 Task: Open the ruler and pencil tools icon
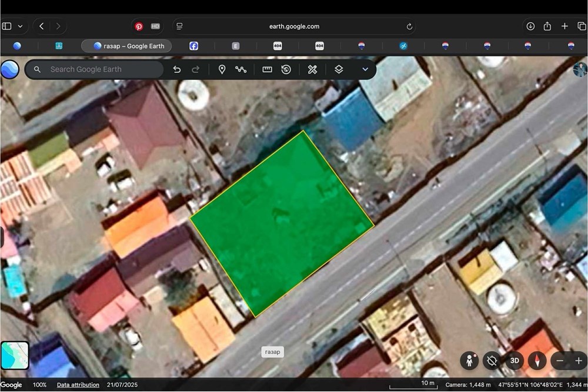(312, 69)
